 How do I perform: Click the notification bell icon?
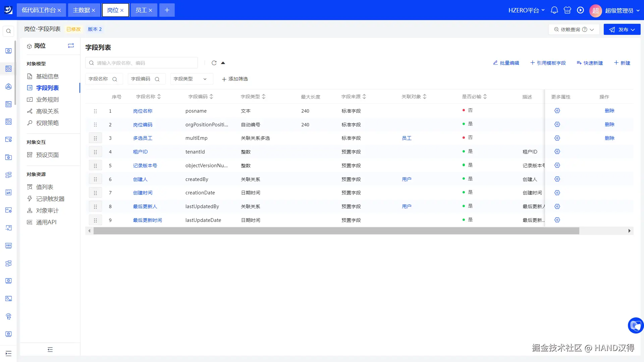click(x=554, y=10)
